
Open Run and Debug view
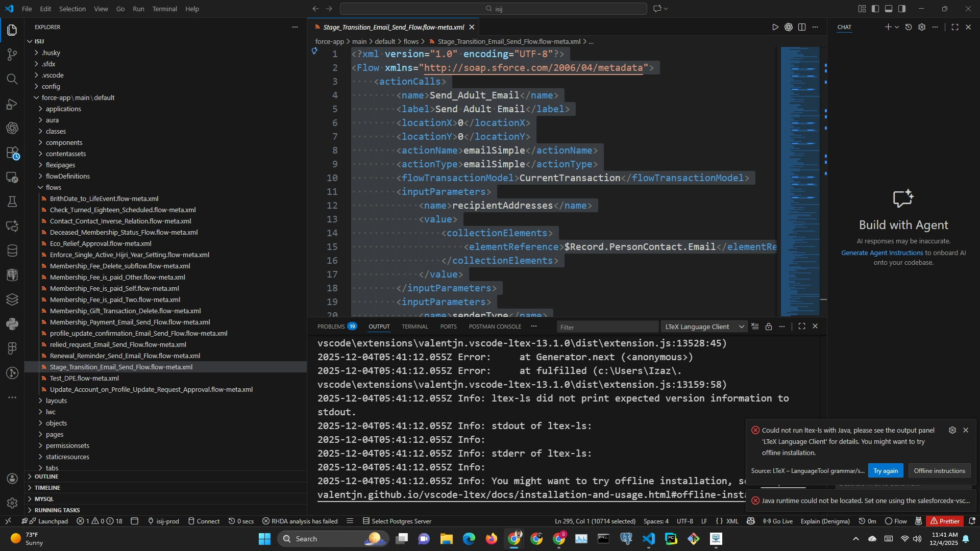[x=12, y=104]
